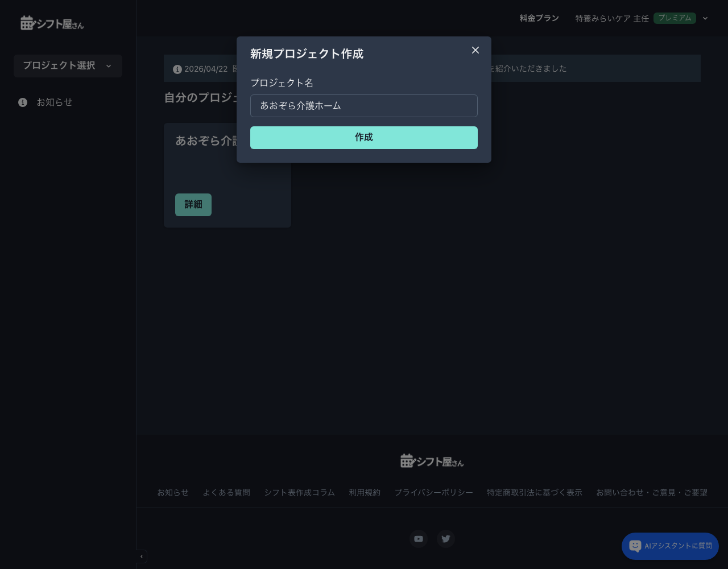
Task: Open the account menu chevron
Action: point(705,18)
